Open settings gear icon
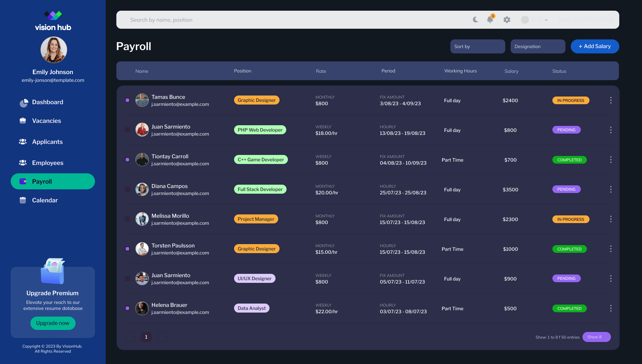Screen dimensions: 642x364 coord(507,20)
